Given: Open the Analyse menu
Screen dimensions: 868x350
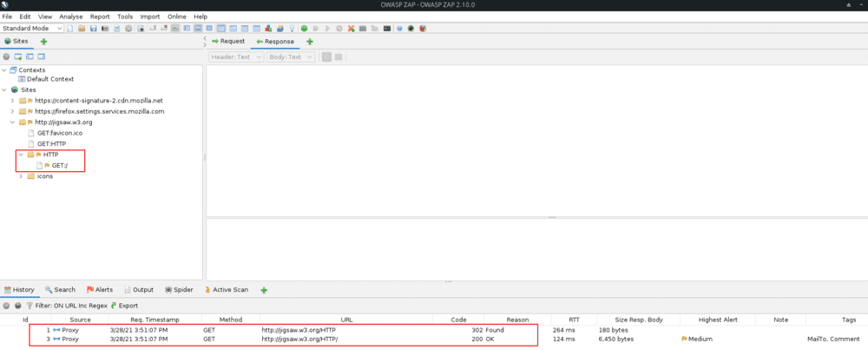Looking at the screenshot, I should point(71,17).
